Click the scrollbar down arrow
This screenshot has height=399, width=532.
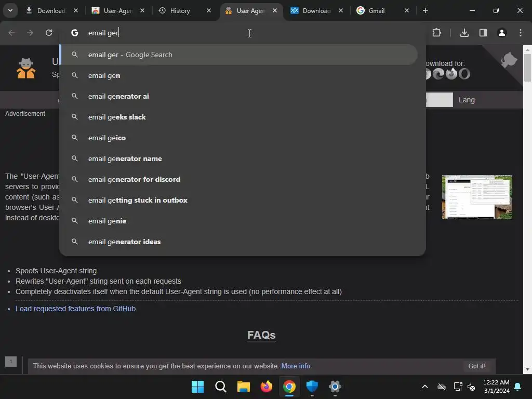pyautogui.click(x=527, y=369)
